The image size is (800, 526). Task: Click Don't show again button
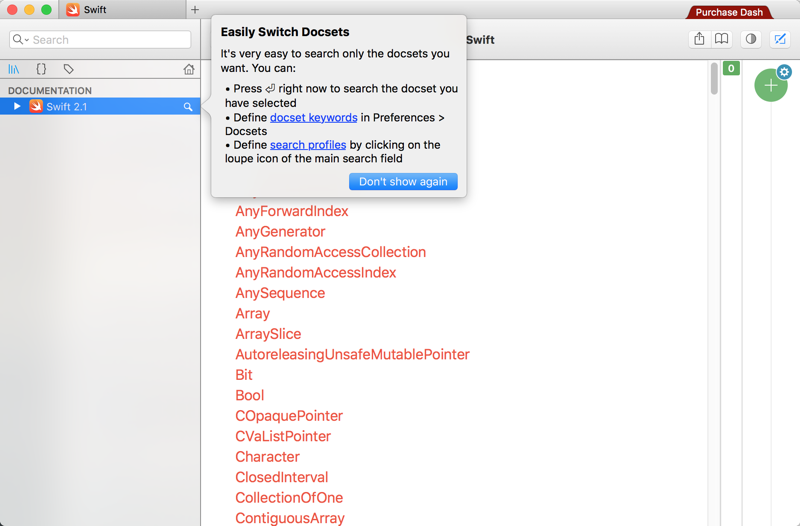(403, 182)
